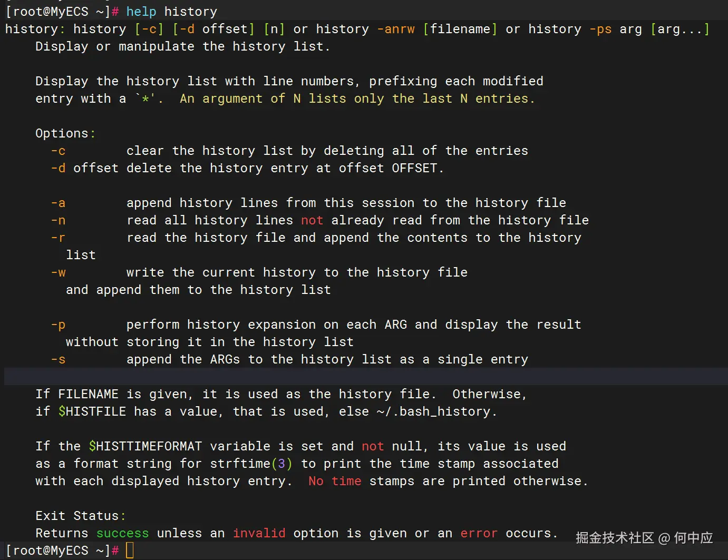
Task: Click the '-n' option flag
Action: [x=58, y=220]
